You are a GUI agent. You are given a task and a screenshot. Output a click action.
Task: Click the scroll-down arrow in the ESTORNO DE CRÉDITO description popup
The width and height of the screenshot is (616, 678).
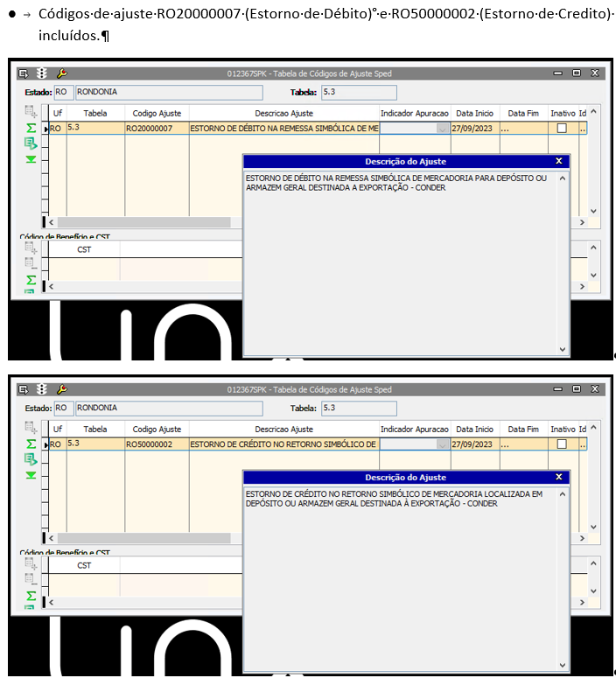click(563, 666)
